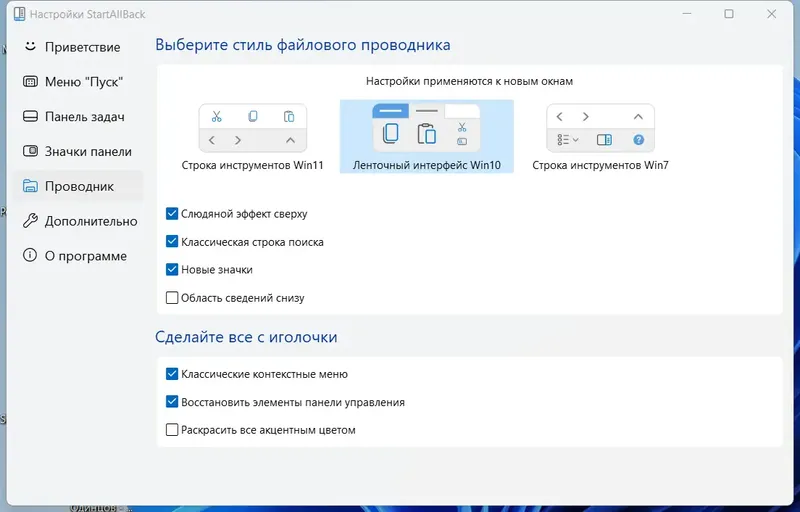This screenshot has height=512, width=800.
Task: Click the Строка инструментов Win11 label
Action: click(253, 165)
